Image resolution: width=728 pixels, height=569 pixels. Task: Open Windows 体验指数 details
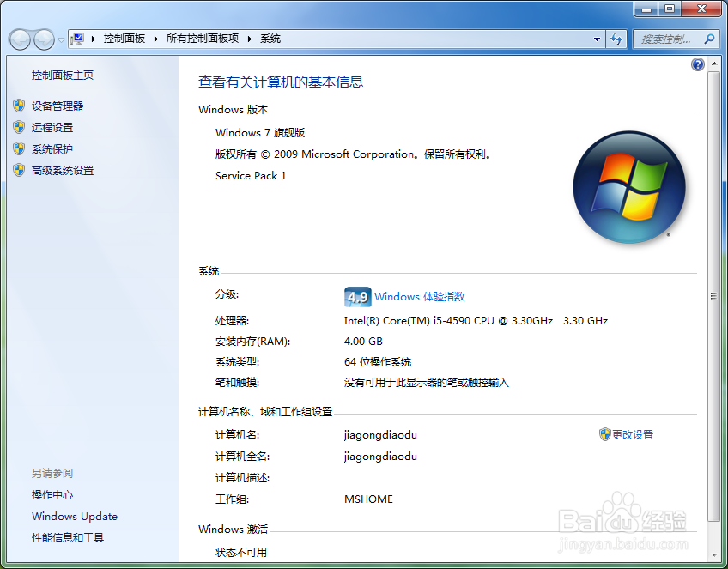pyautogui.click(x=419, y=296)
